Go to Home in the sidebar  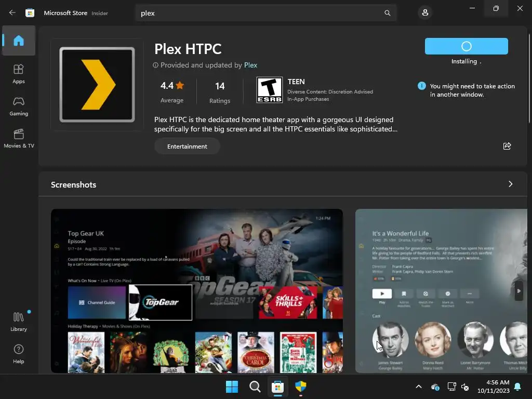coord(19,41)
